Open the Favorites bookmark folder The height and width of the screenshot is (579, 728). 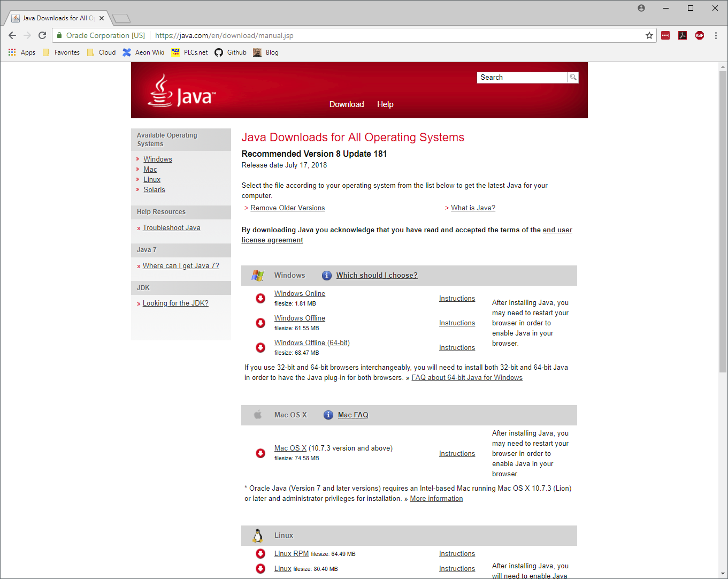click(x=61, y=52)
